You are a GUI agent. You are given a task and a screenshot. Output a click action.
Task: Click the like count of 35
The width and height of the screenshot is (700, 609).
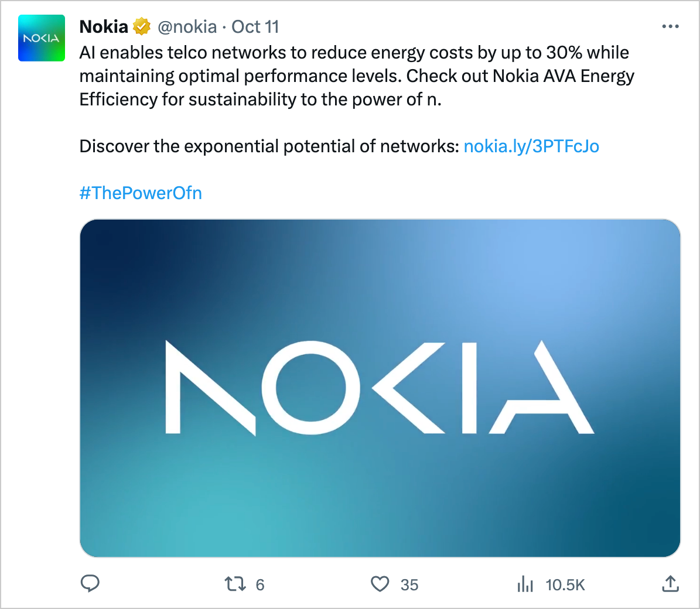point(409,584)
